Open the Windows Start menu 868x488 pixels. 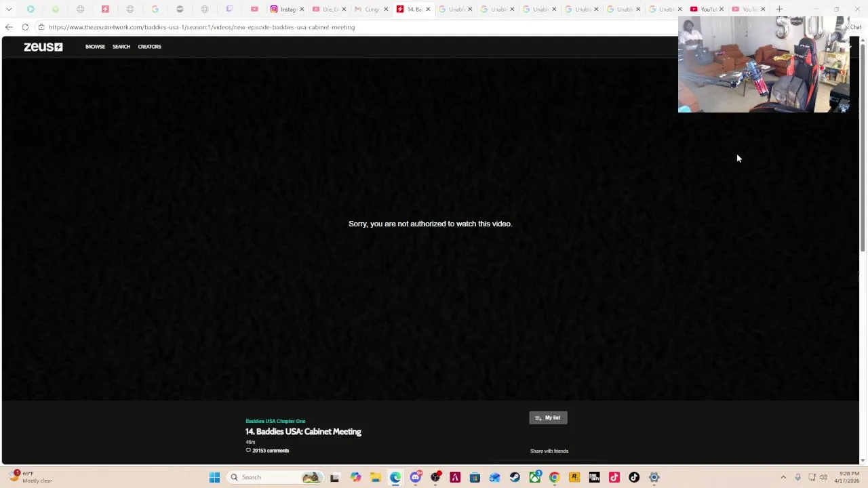click(214, 477)
